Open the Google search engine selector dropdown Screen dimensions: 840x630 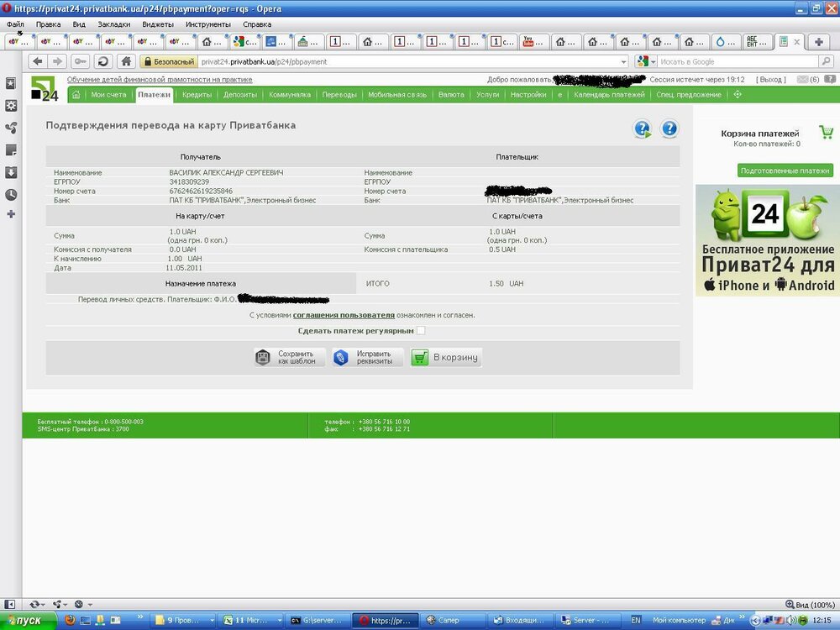tap(646, 61)
